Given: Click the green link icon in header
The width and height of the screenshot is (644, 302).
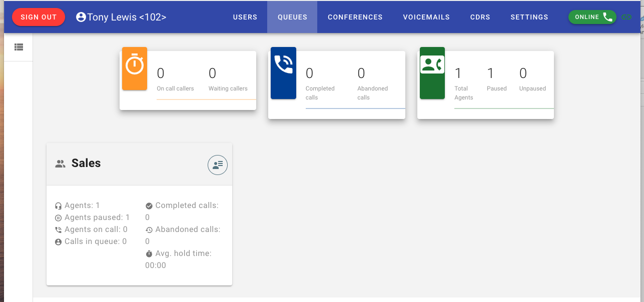Looking at the screenshot, I should point(626,17).
